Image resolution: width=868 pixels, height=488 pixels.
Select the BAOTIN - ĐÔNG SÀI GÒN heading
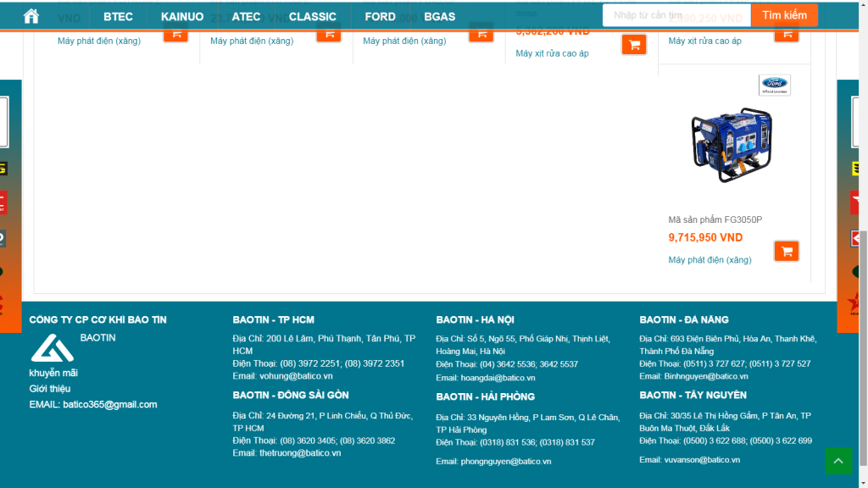click(291, 395)
